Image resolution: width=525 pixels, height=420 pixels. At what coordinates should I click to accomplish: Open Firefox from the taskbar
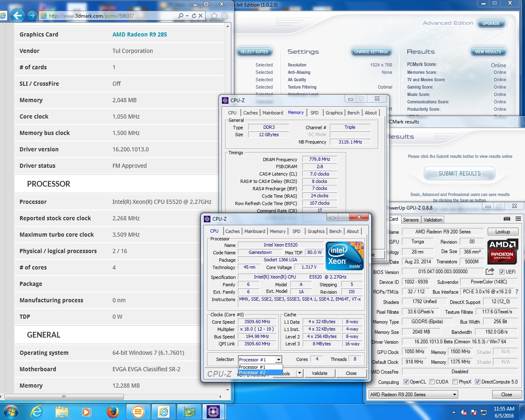112,411
